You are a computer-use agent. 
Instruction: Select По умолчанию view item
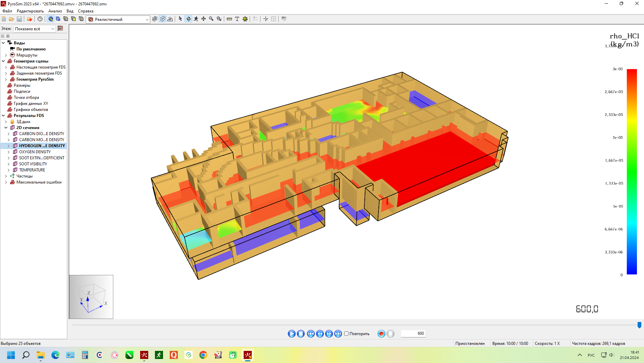pos(31,49)
